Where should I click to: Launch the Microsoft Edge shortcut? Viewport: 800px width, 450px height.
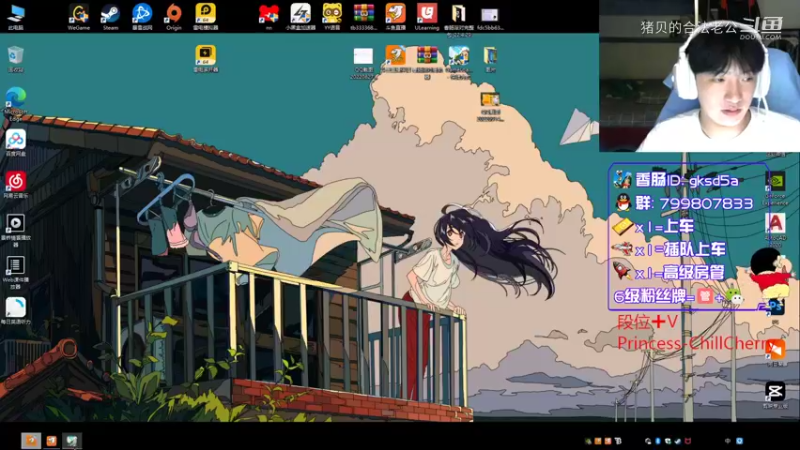coord(16,103)
